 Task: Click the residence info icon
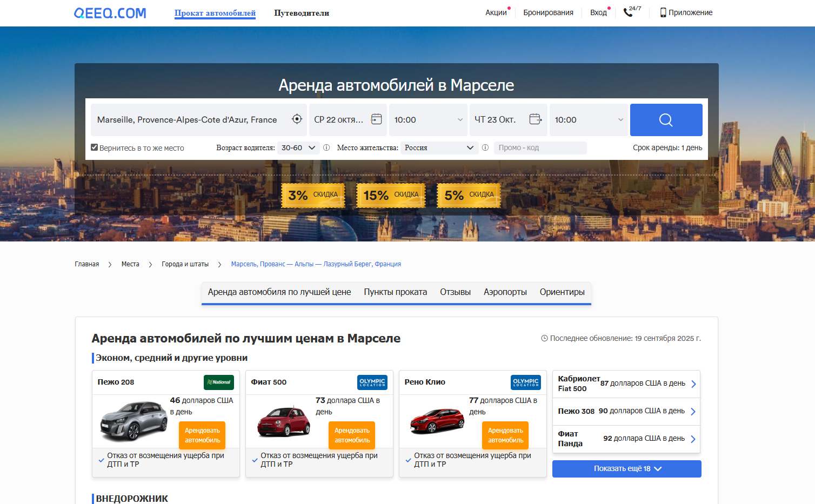(485, 147)
